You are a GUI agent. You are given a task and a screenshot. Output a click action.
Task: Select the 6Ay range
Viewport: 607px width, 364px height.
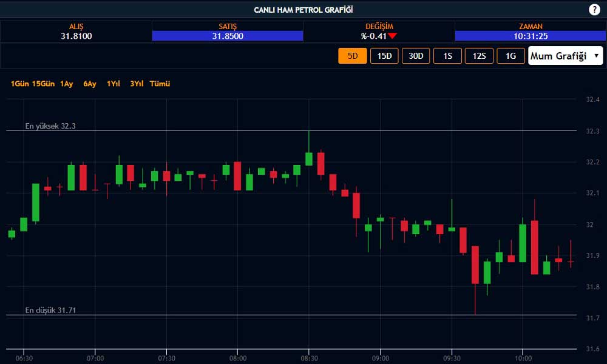pyautogui.click(x=90, y=84)
